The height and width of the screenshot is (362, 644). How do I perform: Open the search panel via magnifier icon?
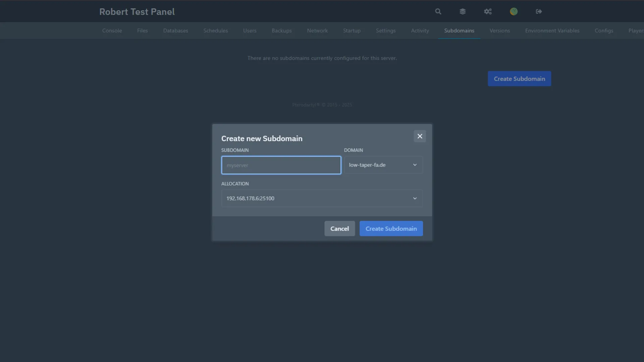click(x=438, y=11)
